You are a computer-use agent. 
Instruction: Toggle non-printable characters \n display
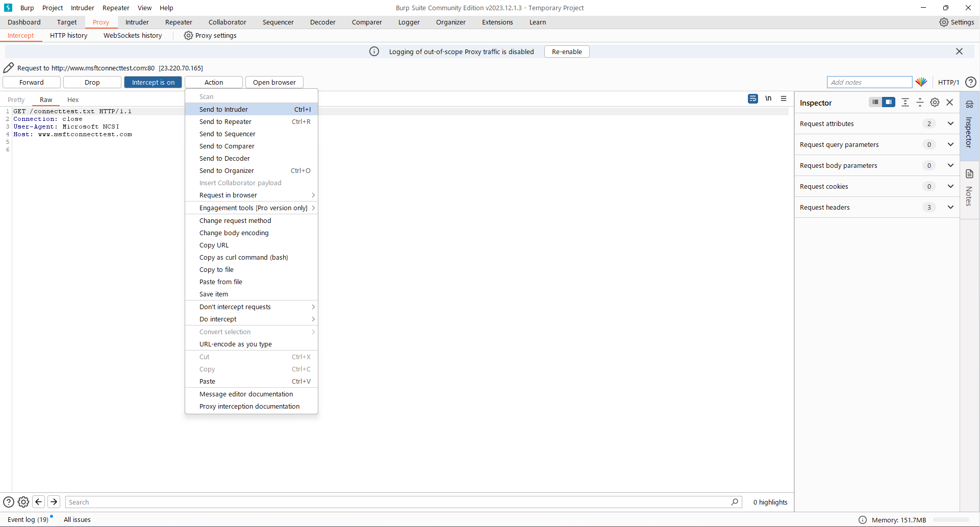coord(768,98)
